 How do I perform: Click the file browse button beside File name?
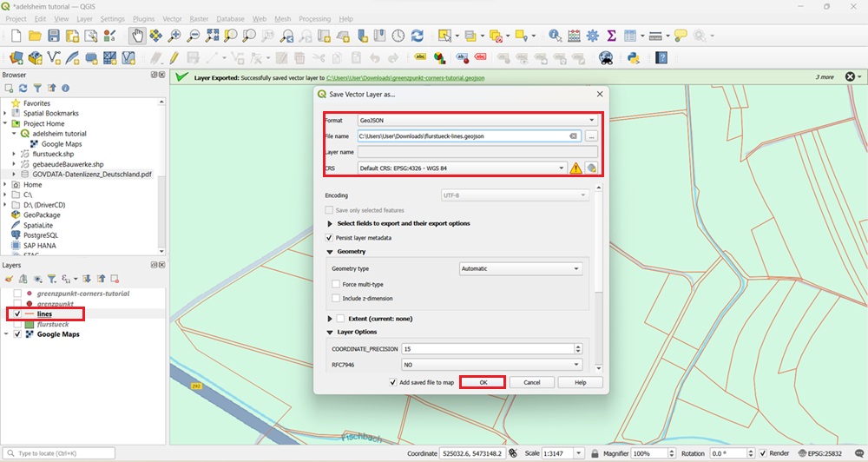591,136
